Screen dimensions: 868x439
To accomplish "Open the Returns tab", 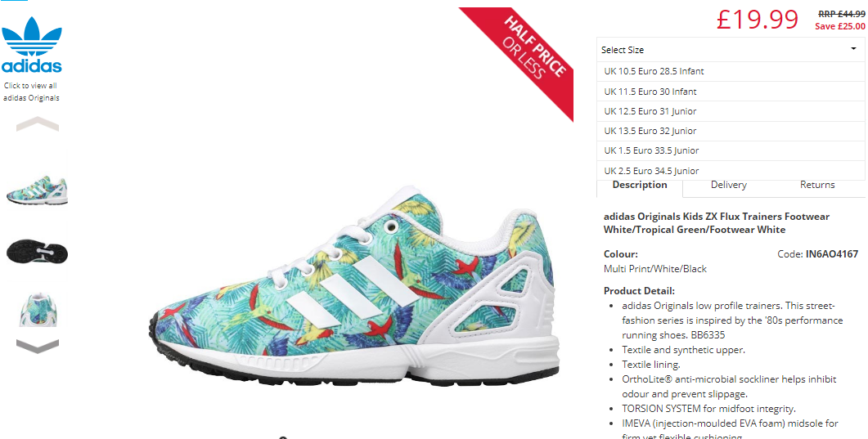I will [817, 185].
